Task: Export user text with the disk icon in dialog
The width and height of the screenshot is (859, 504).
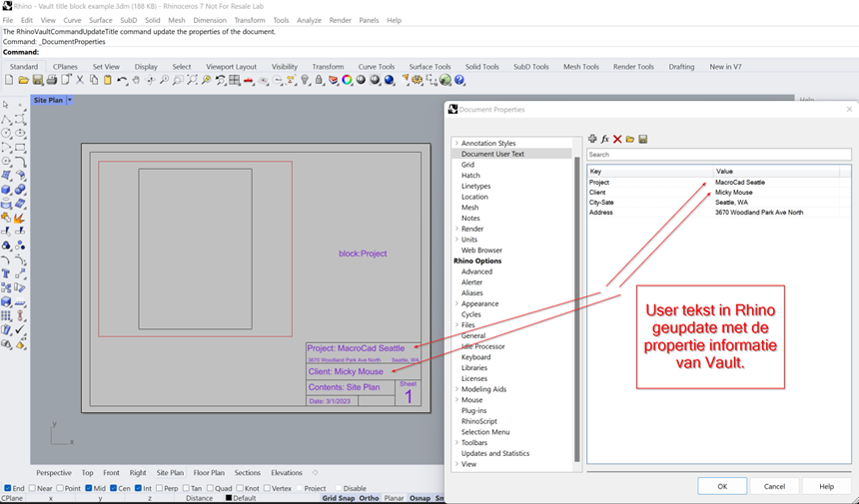Action: pyautogui.click(x=642, y=139)
